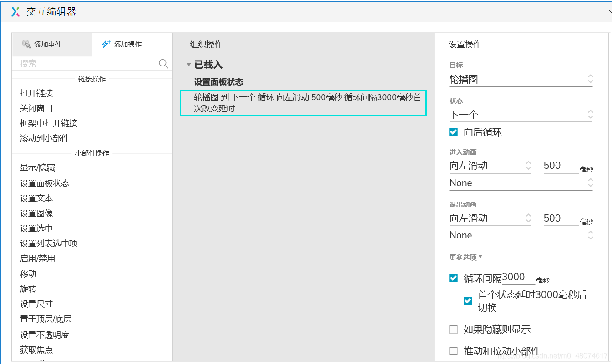612x364 pixels.
Task: Switch to the 添加事件 tab
Action: click(x=52, y=45)
